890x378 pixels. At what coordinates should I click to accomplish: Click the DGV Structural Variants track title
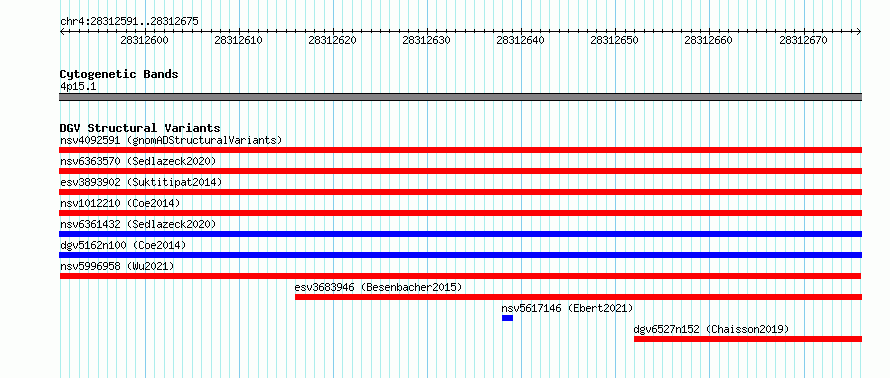tap(140, 128)
